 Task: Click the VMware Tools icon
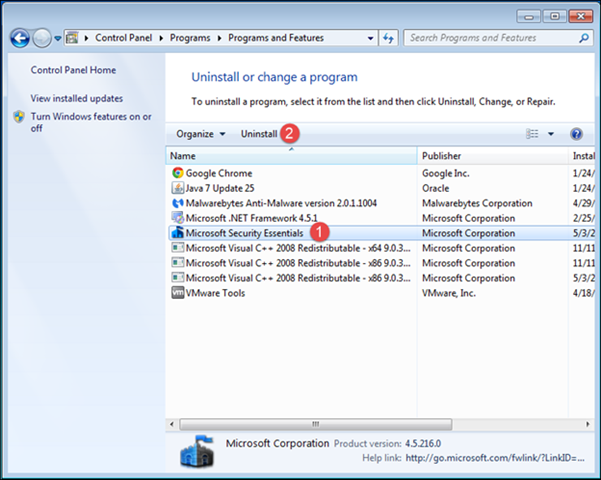pos(177,293)
